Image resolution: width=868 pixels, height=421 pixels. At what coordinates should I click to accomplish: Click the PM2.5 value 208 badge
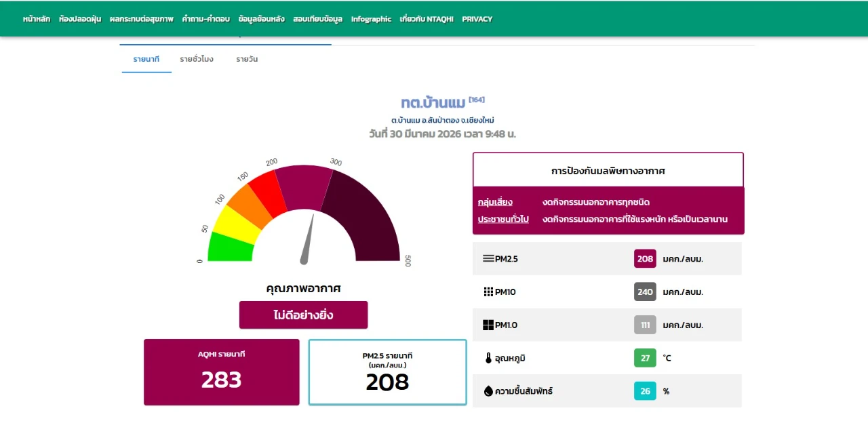[x=645, y=258]
